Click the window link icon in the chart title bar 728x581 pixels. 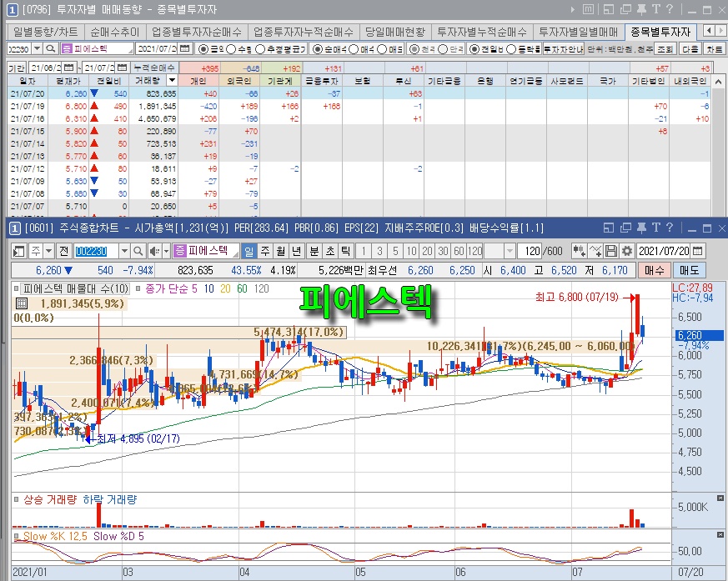[608, 228]
